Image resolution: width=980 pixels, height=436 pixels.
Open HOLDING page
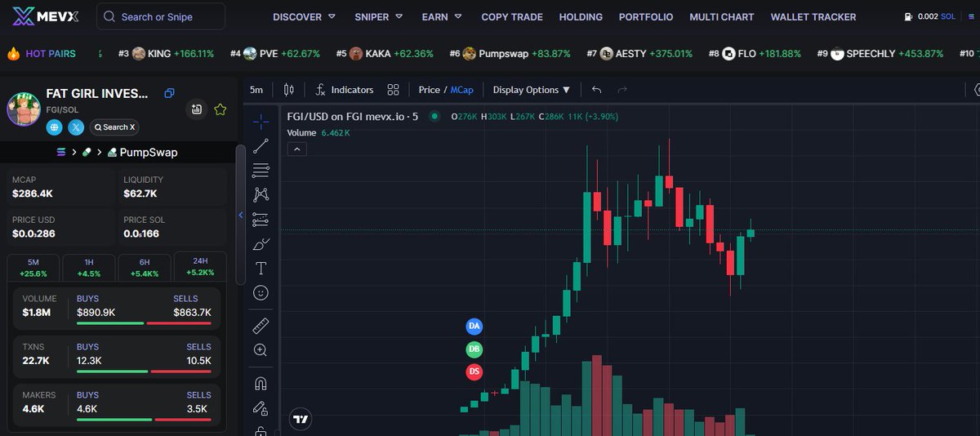581,16
